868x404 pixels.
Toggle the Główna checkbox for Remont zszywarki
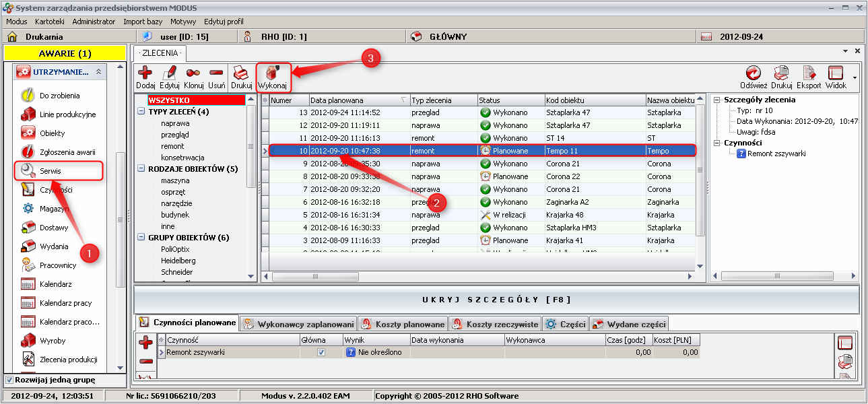tap(321, 352)
